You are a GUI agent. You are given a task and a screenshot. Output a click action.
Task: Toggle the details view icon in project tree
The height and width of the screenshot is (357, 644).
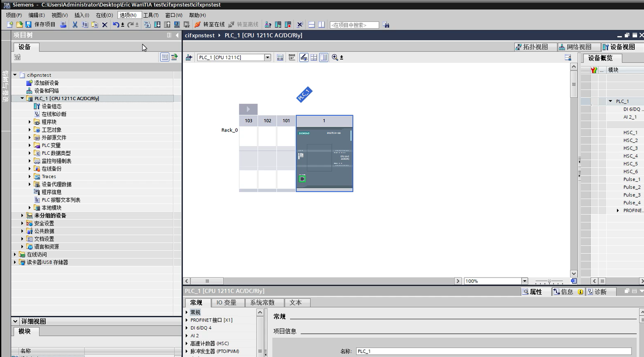click(x=165, y=57)
